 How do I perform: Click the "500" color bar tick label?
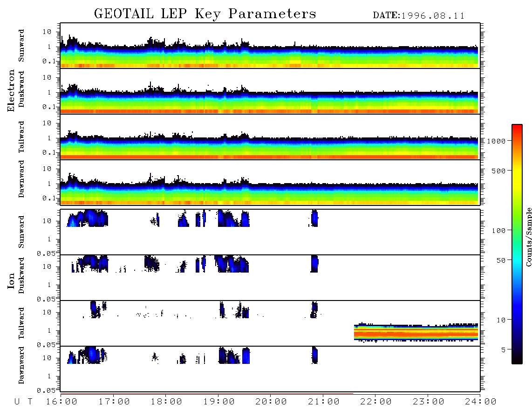498,171
